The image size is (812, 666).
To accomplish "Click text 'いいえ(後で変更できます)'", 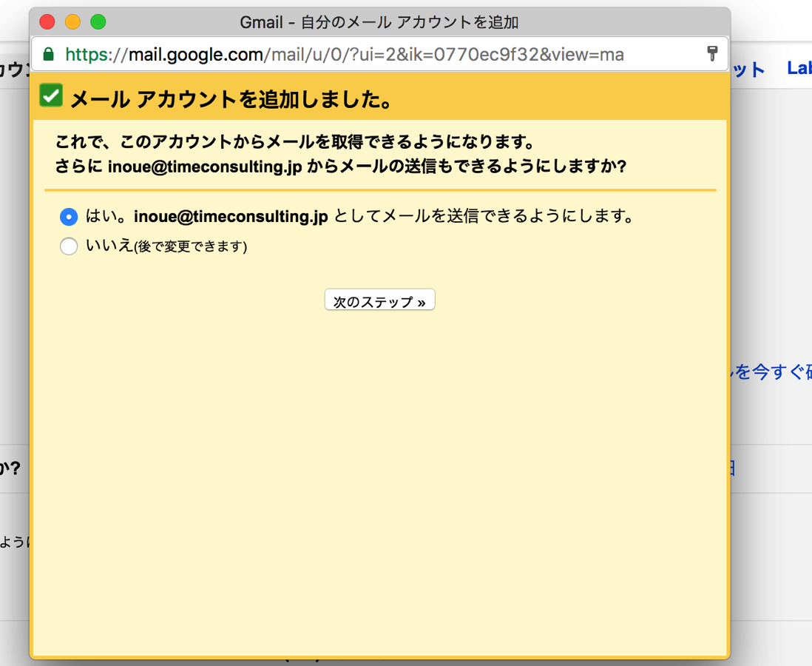I will tap(166, 245).
